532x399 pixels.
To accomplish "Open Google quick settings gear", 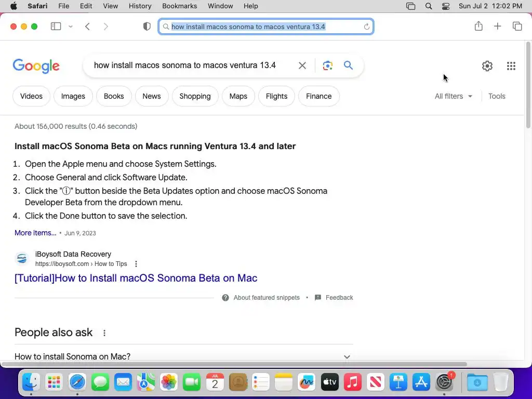I will 487,66.
